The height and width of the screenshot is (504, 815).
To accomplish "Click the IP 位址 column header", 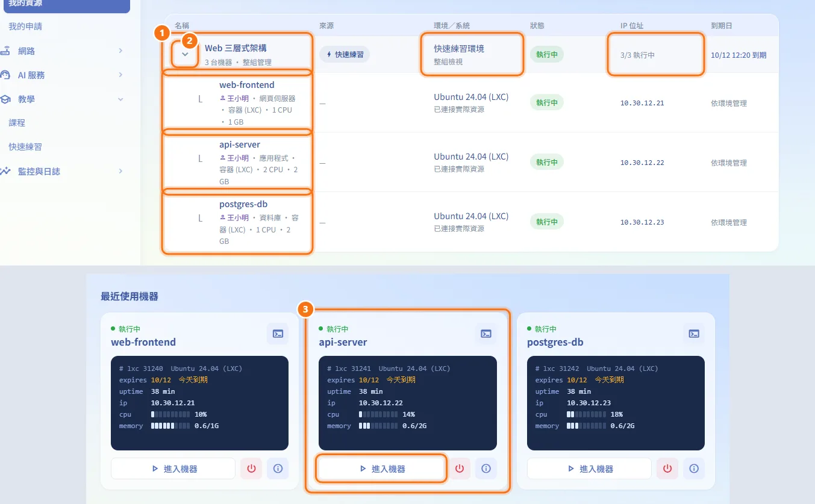I will (632, 26).
